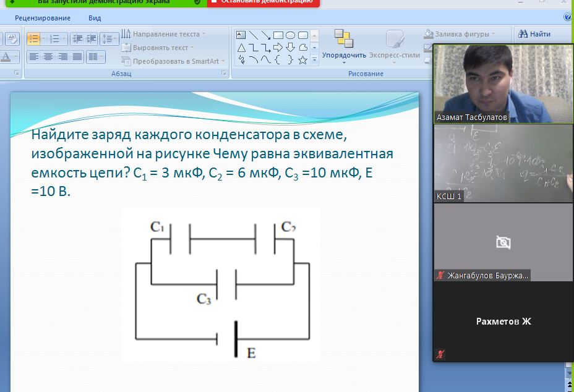Screen dimensions: 574x392
Task: Select the capacitor circuit diagram image
Action: coord(221,285)
